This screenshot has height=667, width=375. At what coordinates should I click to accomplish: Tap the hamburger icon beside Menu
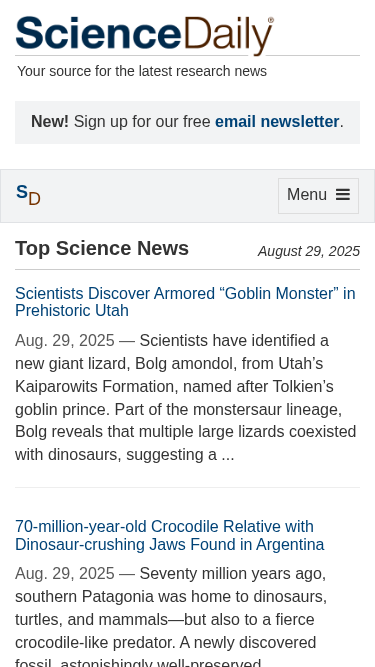click(x=343, y=195)
